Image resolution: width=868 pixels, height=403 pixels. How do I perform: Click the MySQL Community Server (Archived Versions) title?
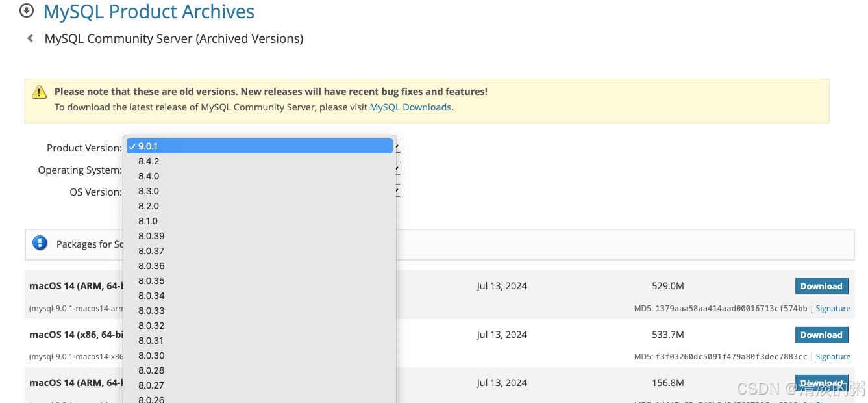[174, 39]
